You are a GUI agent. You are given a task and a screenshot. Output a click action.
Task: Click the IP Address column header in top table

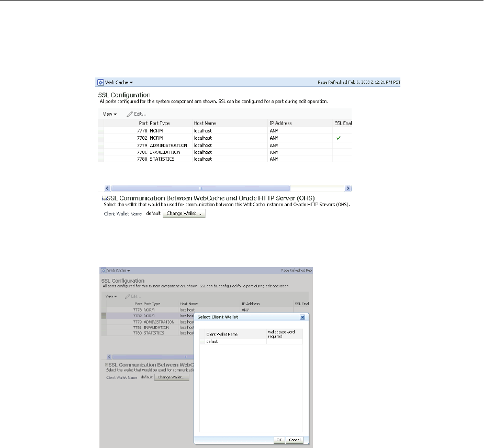[x=280, y=123]
